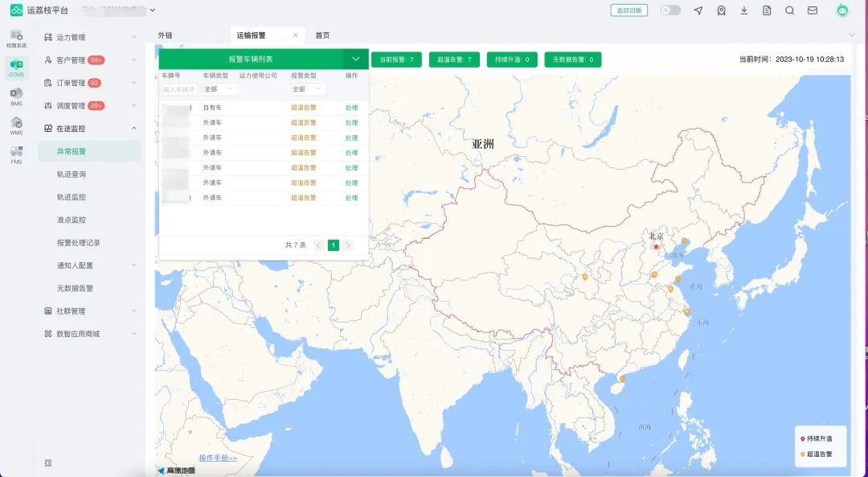Open the 车辆类型 filter dropdown

pyautogui.click(x=219, y=88)
